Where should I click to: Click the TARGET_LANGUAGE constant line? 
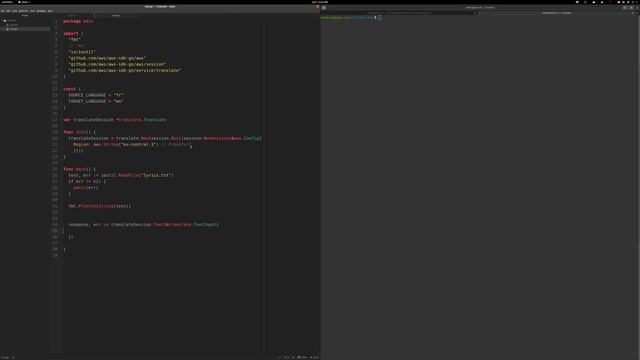pyautogui.click(x=96, y=101)
